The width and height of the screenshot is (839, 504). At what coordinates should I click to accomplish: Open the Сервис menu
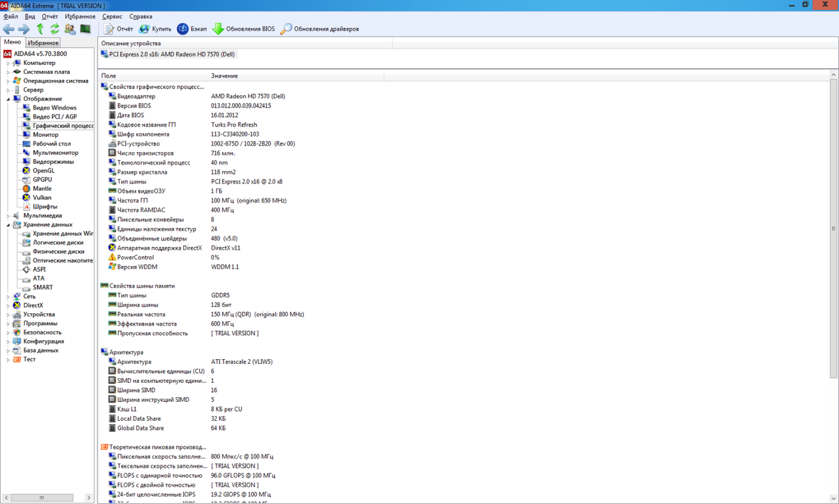111,16
